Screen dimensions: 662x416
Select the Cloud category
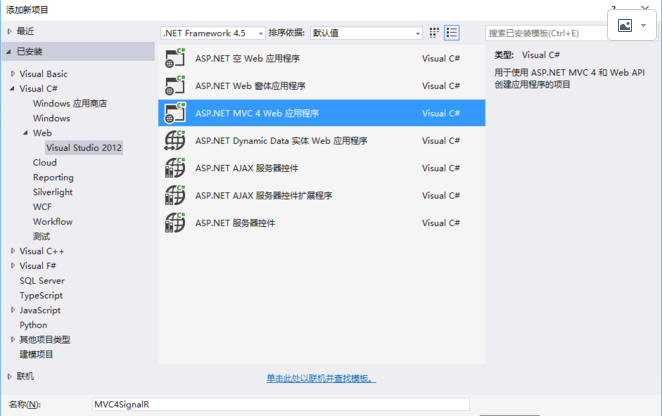(x=45, y=163)
